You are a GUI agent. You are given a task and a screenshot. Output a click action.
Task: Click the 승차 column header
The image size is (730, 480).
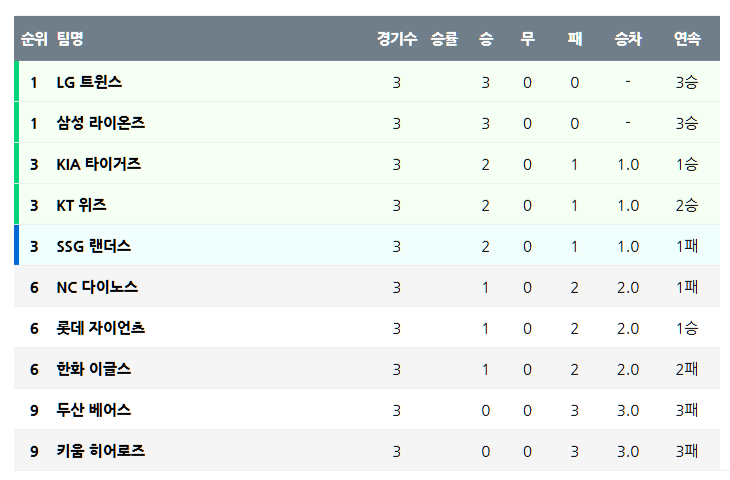tap(628, 39)
